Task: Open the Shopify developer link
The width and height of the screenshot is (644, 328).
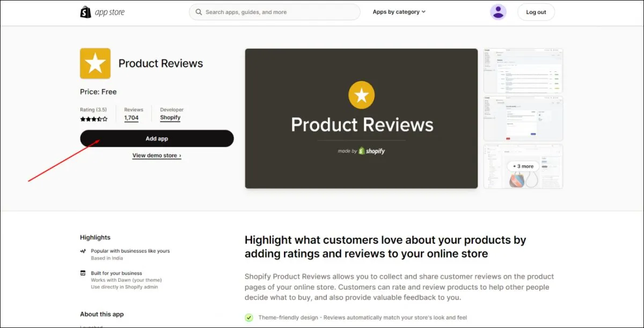Action: point(170,117)
